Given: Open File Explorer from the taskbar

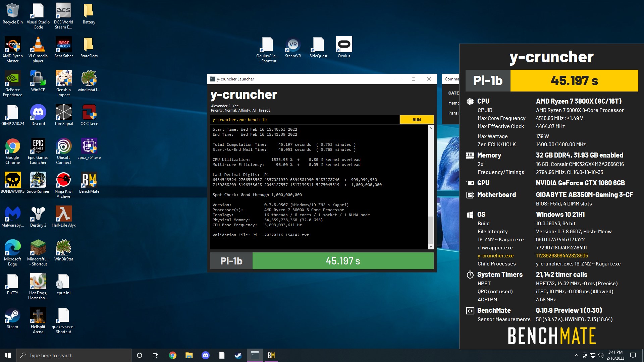Looking at the screenshot, I should [189, 355].
